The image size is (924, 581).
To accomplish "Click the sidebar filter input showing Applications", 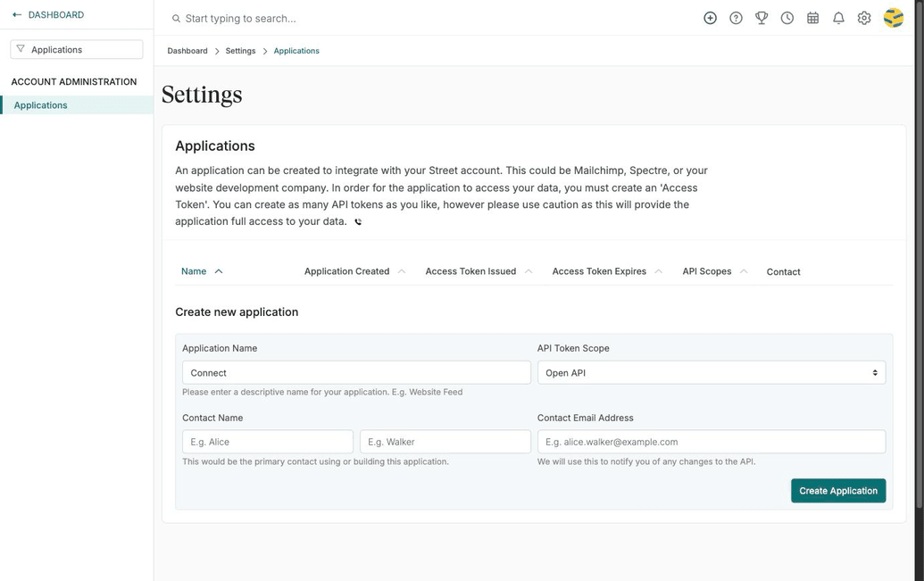I will (x=77, y=49).
